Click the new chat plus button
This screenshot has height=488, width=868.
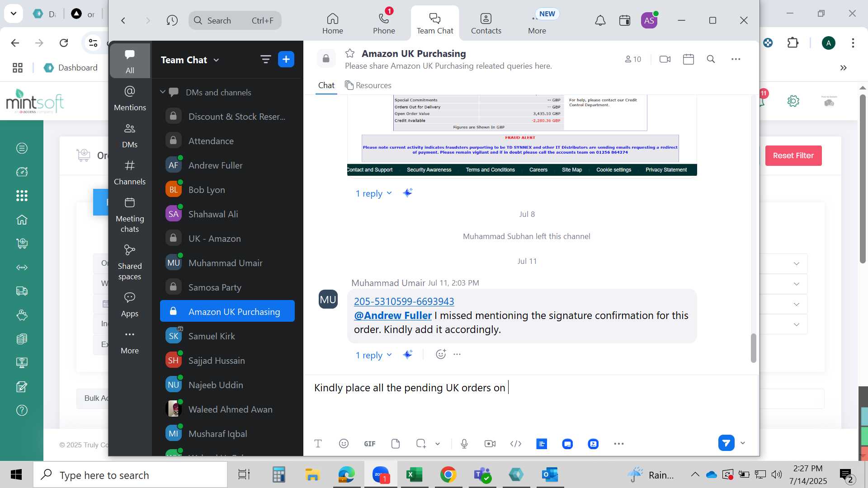286,59
